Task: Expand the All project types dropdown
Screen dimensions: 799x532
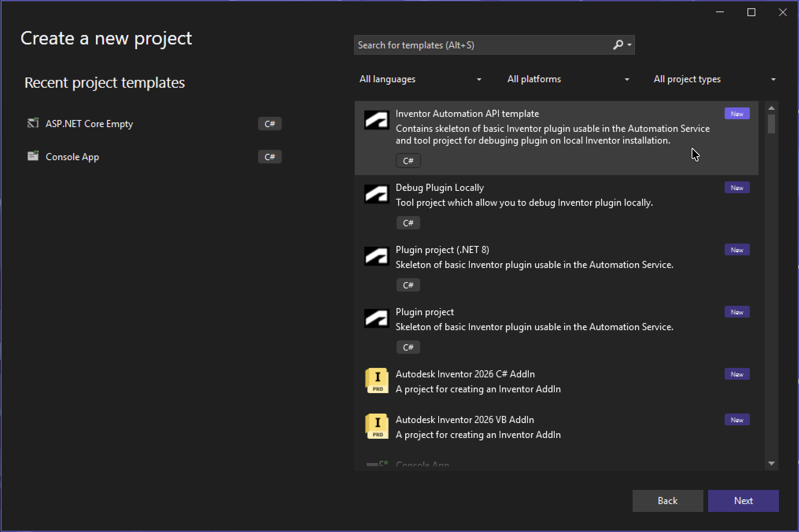Action: point(714,79)
